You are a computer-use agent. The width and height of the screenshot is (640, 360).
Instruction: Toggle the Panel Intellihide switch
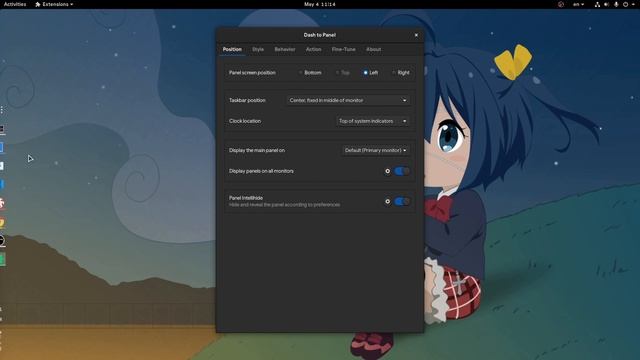tap(402, 201)
